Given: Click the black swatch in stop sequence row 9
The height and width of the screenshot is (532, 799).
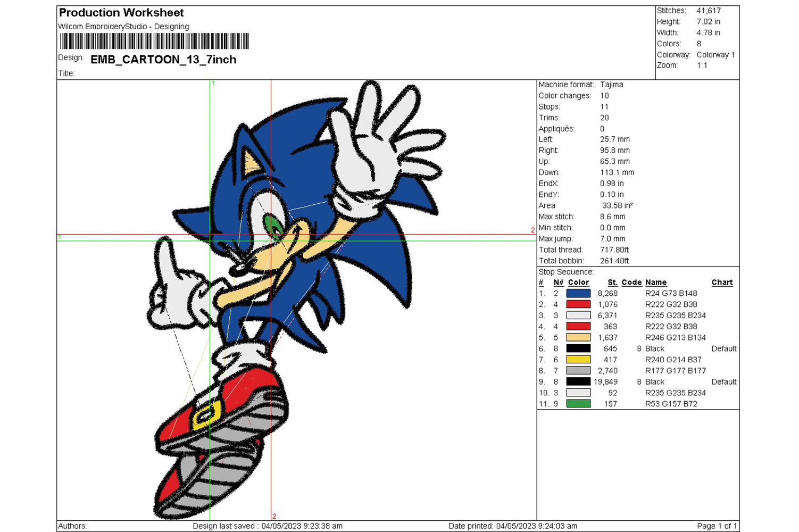Looking at the screenshot, I should (x=578, y=381).
